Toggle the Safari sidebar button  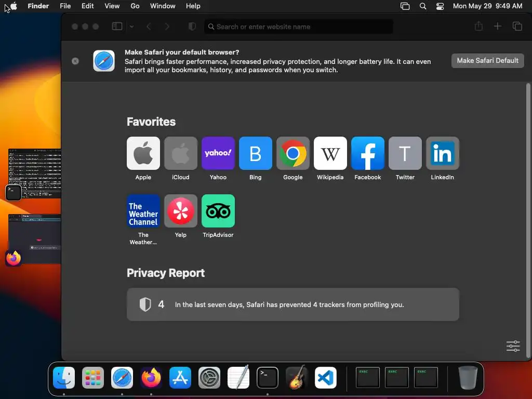pyautogui.click(x=117, y=26)
